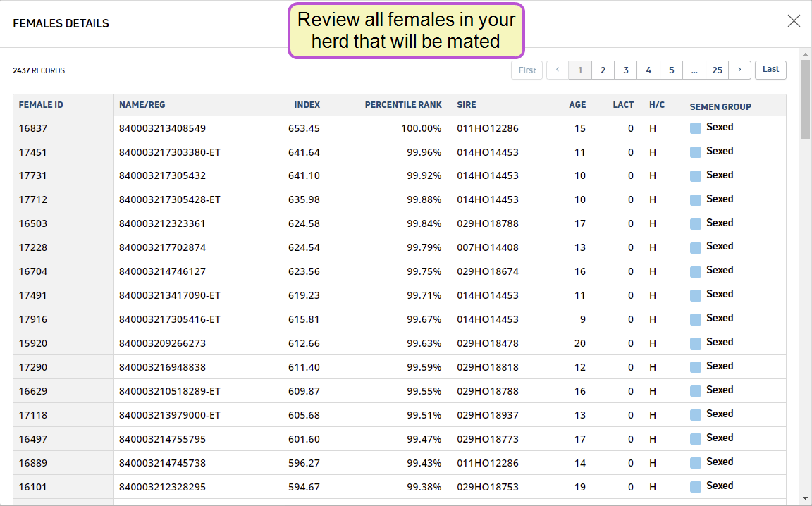Click Sexed semen swatch for female 17451
The image size is (812, 506).
696,152
